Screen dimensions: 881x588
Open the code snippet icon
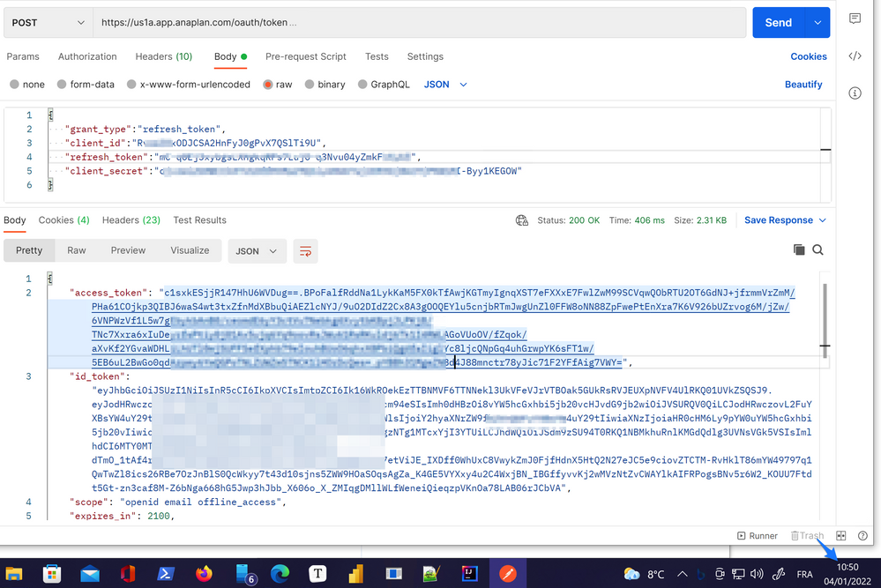pos(855,56)
